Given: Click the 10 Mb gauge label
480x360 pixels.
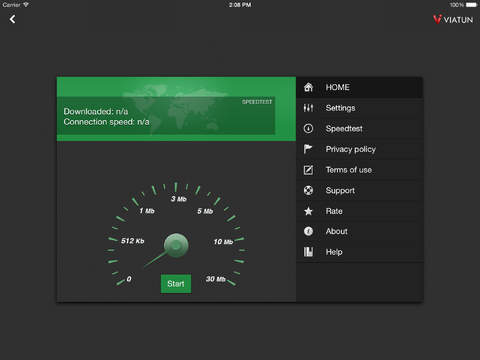Looking at the screenshot, I should [x=223, y=242].
